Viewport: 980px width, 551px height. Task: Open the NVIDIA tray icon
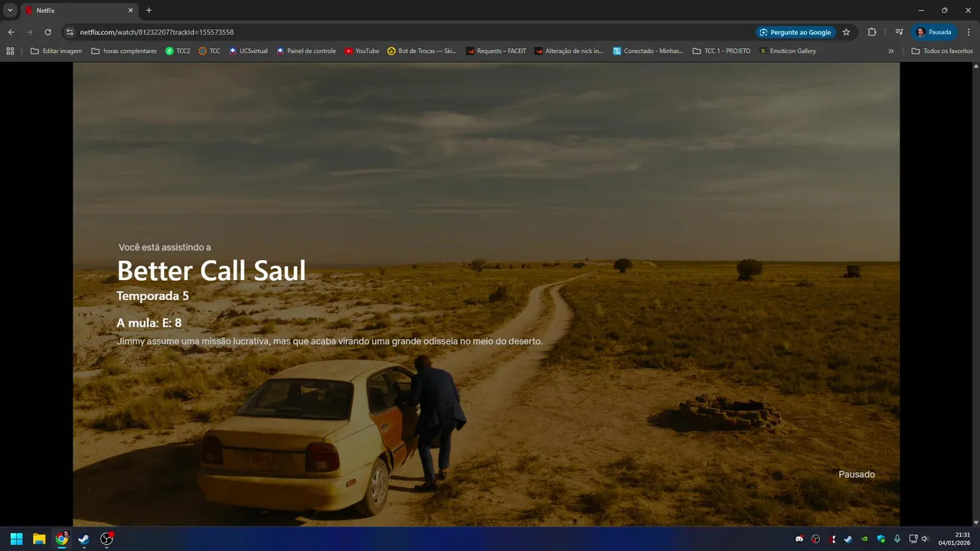coord(865,539)
